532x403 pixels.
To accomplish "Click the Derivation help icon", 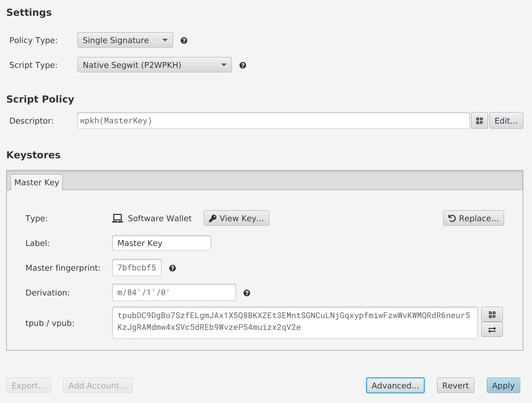I will tap(246, 293).
